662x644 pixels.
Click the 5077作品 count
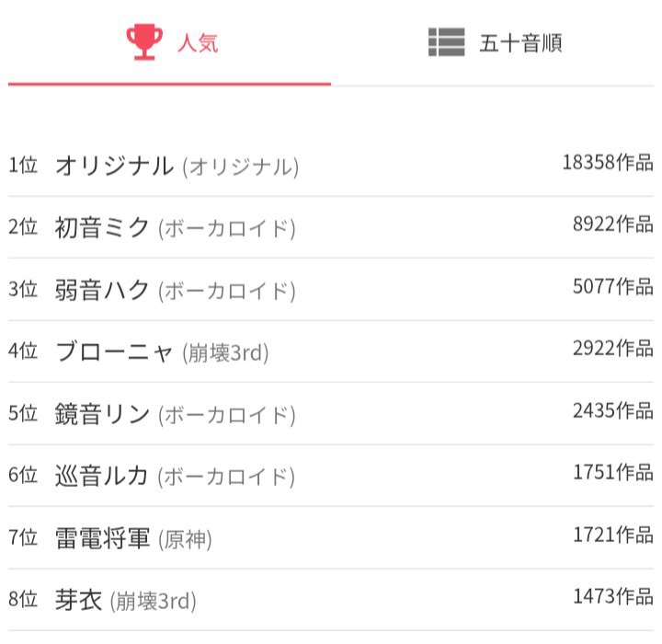click(612, 287)
